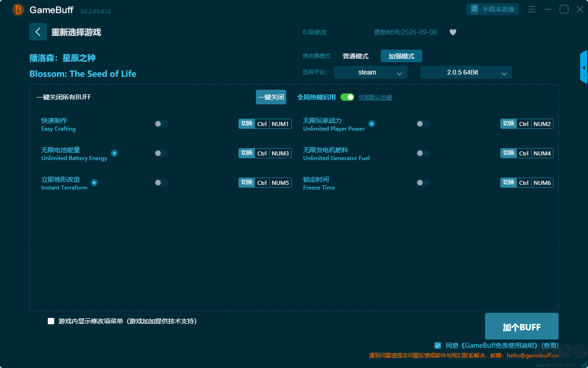Click the 切换 button for Freeze Time

(509, 183)
